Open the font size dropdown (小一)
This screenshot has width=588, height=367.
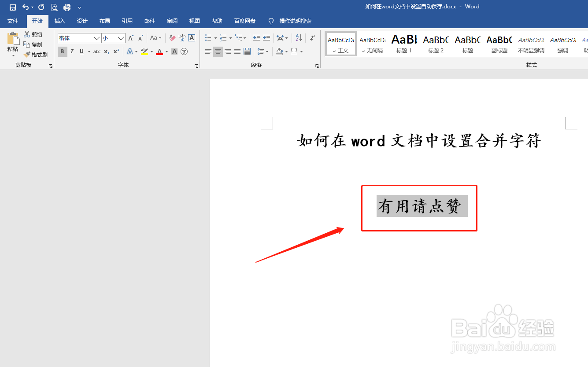[x=121, y=38]
